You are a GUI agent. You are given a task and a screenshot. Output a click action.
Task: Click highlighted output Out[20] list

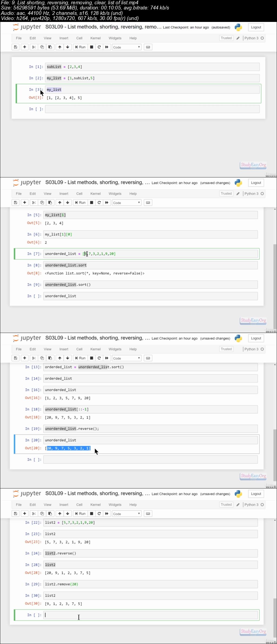tap(68, 448)
